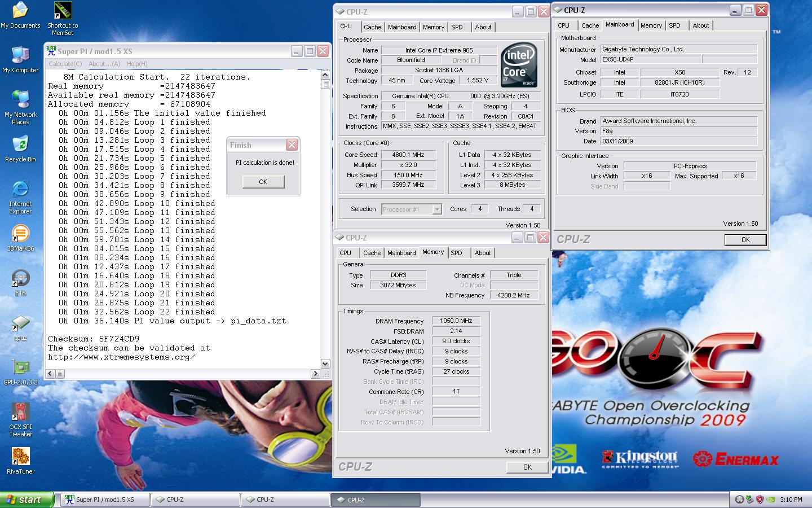Click Super PI vertical scrollbar down arrow
The width and height of the screenshot is (812, 508).
coord(325,364)
